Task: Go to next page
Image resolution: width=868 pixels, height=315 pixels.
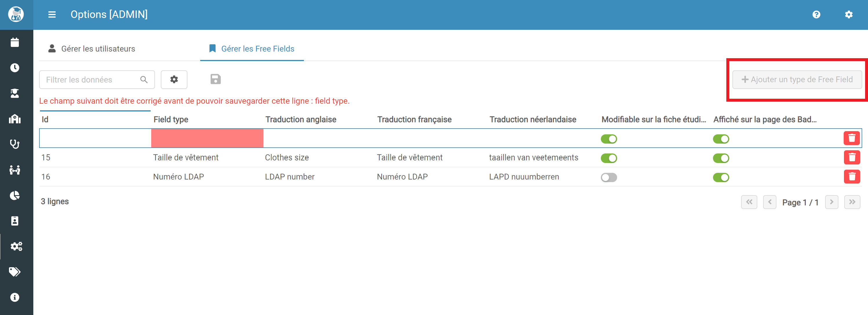Action: coord(831,202)
